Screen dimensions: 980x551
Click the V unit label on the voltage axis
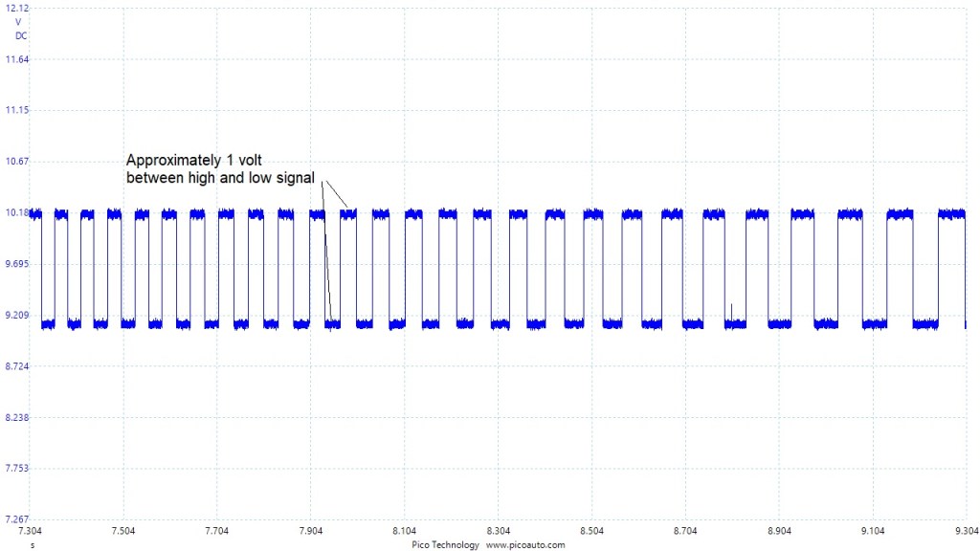[18, 21]
